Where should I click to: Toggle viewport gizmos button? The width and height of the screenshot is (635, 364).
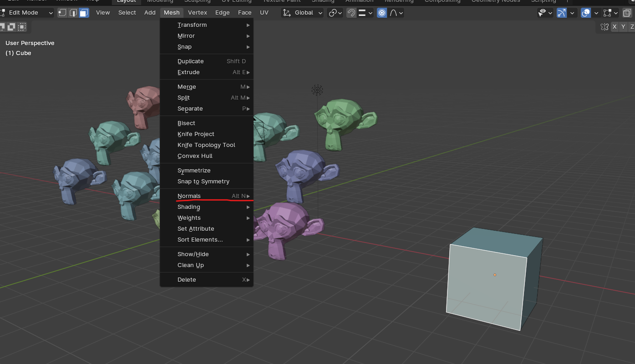(x=562, y=13)
